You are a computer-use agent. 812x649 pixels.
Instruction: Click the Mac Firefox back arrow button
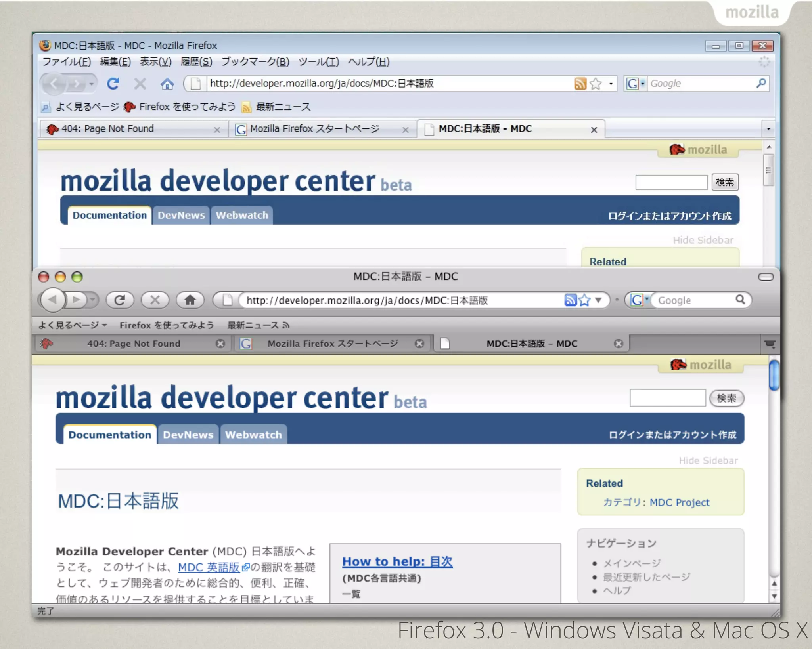point(52,300)
